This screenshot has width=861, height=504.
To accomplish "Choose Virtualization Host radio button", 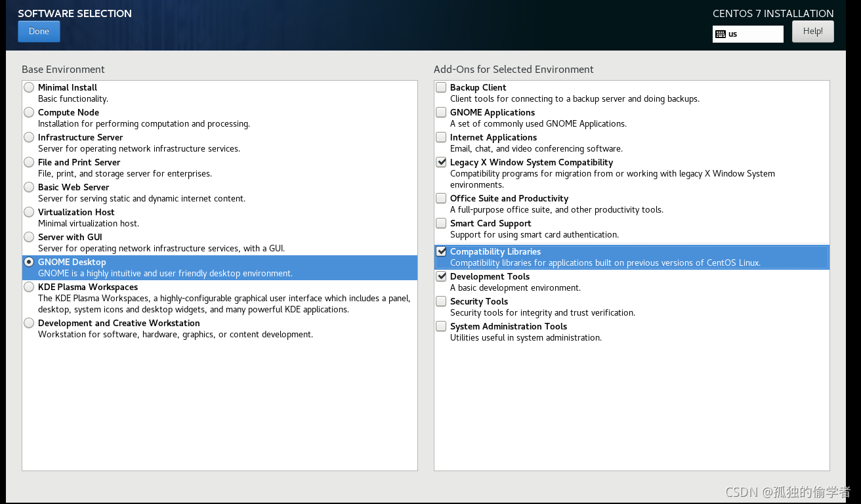I will point(29,212).
